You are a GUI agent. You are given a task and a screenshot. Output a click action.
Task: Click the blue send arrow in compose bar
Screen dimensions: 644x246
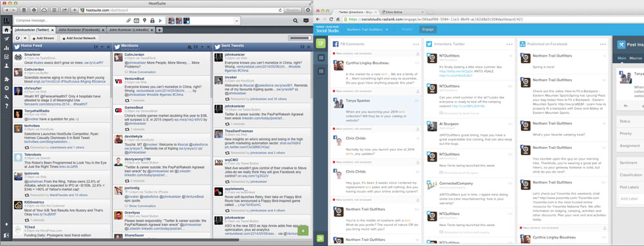pos(160,21)
